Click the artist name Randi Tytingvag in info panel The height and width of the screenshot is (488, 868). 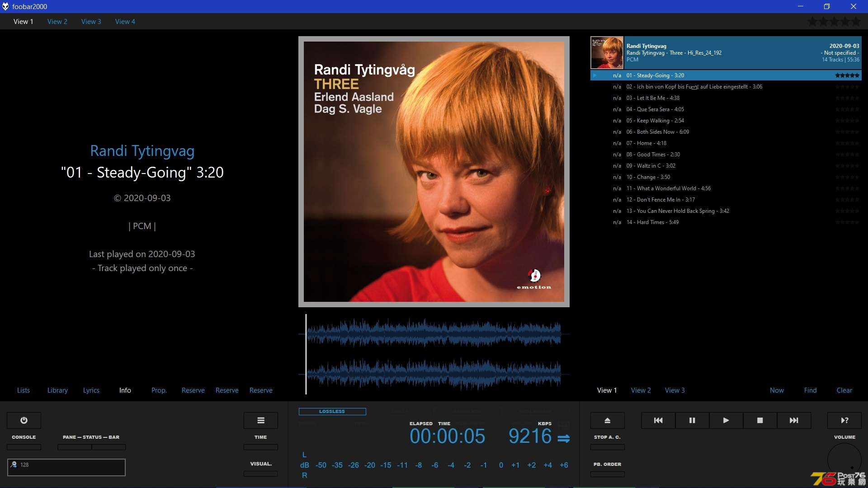click(142, 151)
